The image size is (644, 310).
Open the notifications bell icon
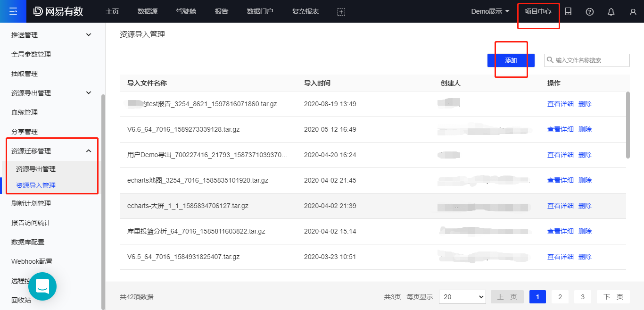click(611, 12)
